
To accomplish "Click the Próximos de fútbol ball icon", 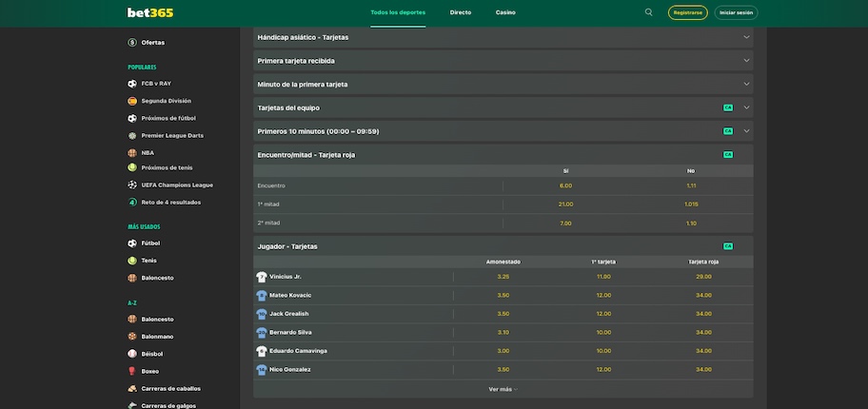I will 132,119.
